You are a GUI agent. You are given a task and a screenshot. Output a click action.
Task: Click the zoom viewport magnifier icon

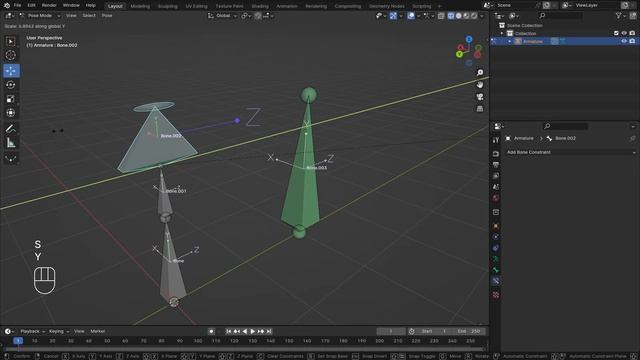[x=480, y=73]
